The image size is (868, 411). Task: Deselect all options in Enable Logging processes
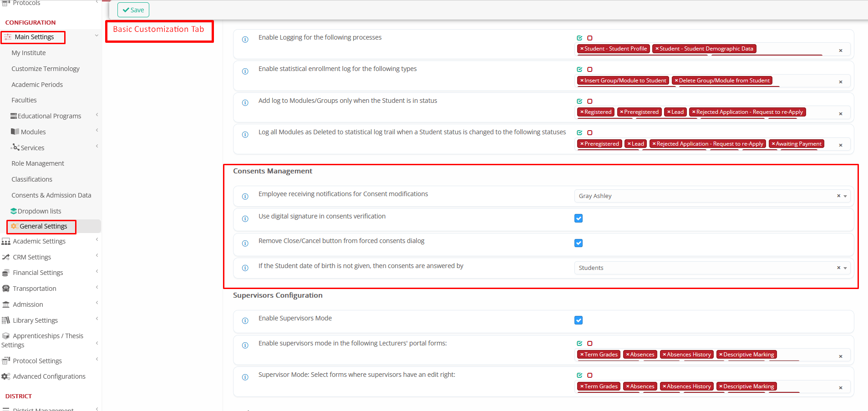click(x=589, y=38)
